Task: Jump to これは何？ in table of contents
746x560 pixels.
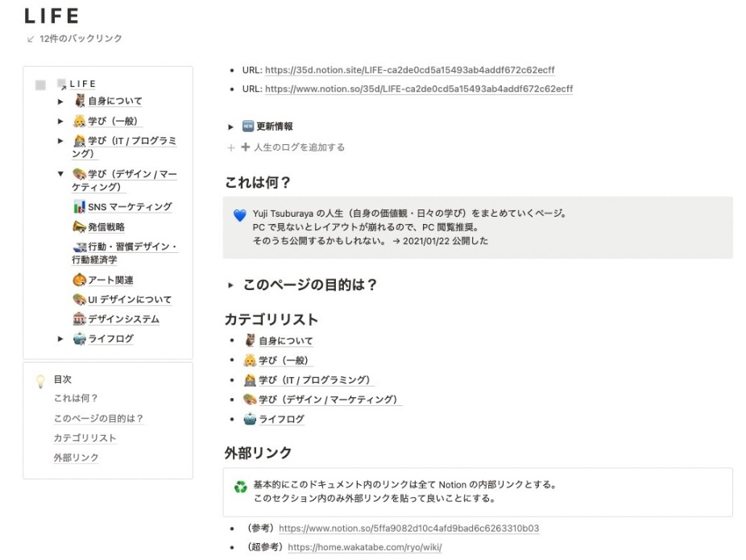Action: click(76, 398)
